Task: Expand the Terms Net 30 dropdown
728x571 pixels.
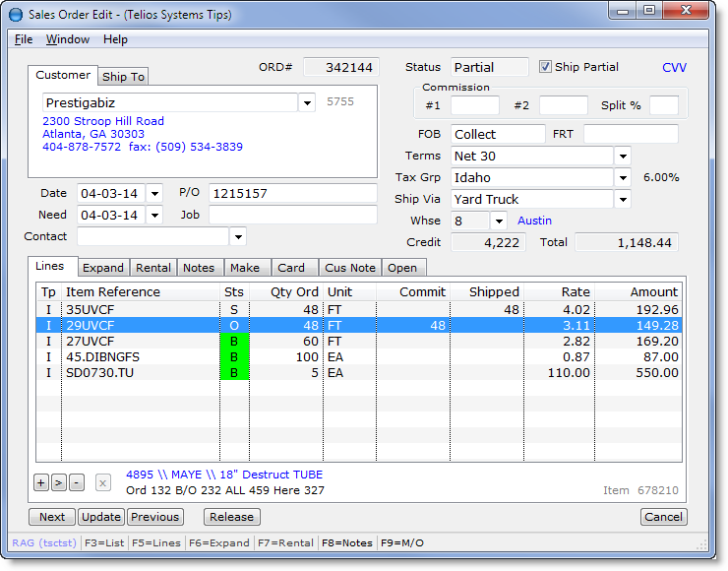Action: pyautogui.click(x=623, y=157)
